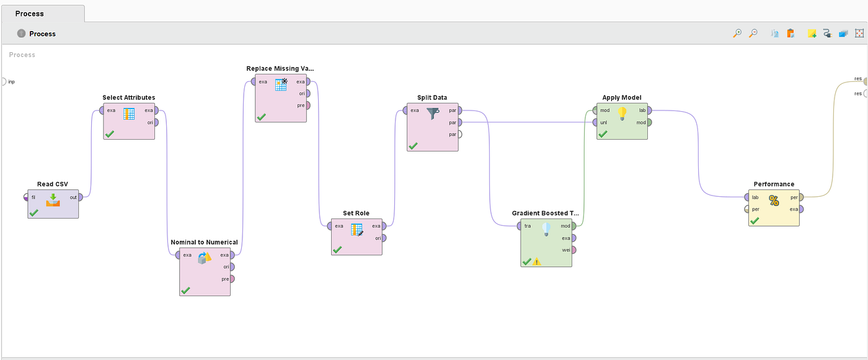Select the Apply Model lightbulb icon

point(622,114)
